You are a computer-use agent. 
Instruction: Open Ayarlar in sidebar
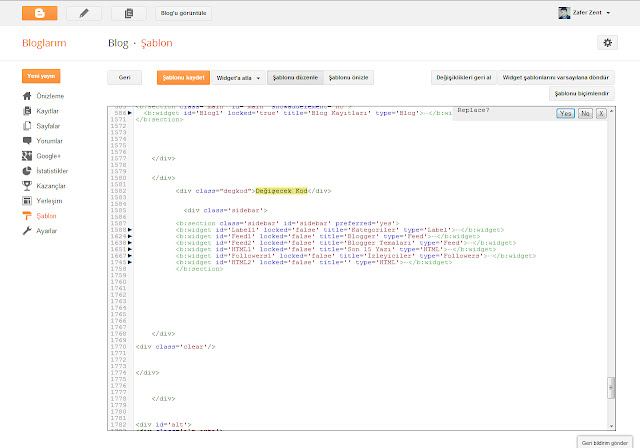pyautogui.click(x=47, y=231)
